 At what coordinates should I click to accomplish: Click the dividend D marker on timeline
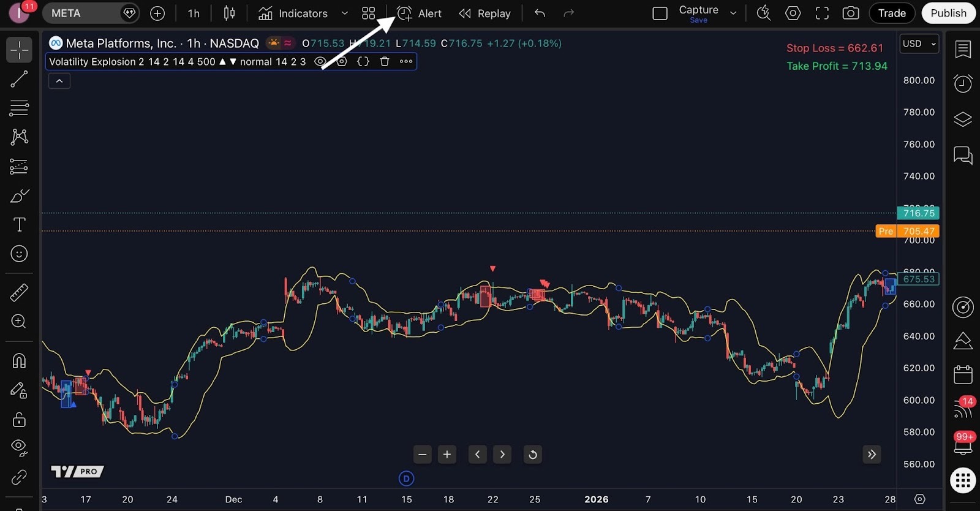tap(406, 479)
